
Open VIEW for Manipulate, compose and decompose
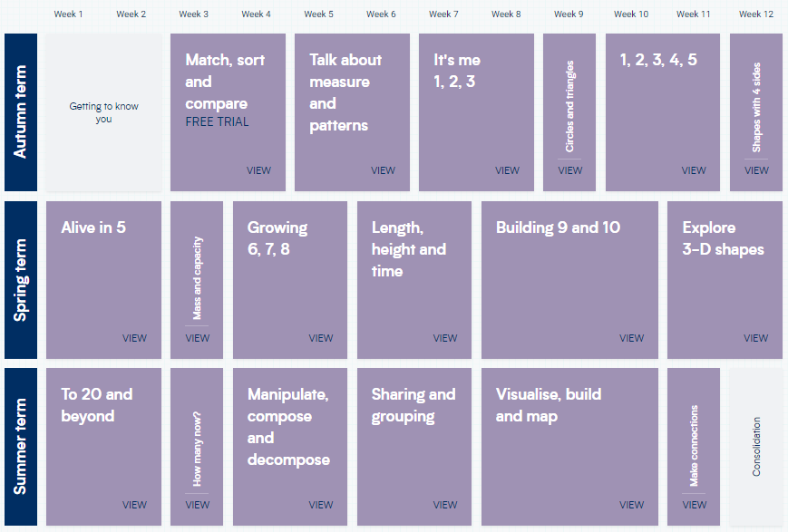(320, 505)
